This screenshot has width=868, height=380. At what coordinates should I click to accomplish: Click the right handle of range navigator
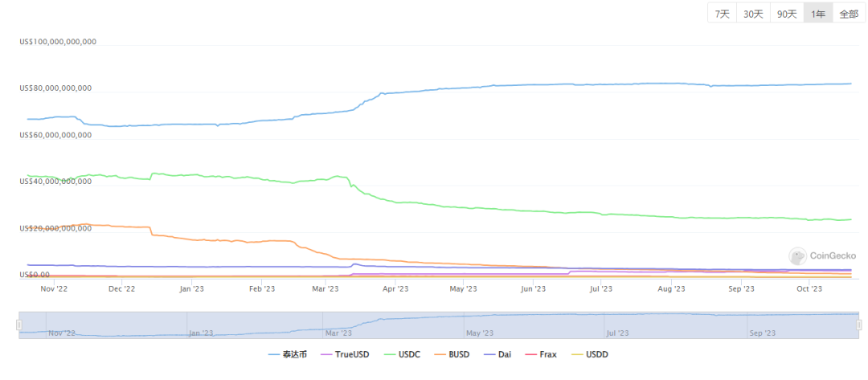859,324
